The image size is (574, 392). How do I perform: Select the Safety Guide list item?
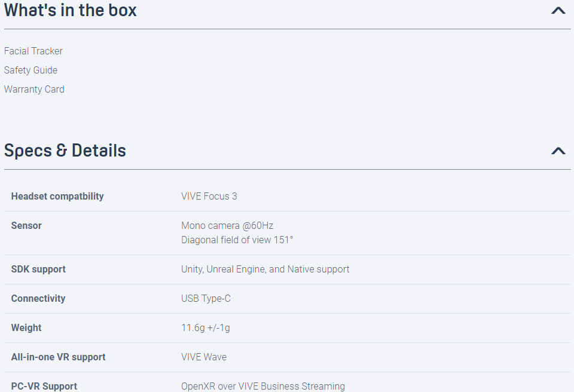(x=31, y=71)
